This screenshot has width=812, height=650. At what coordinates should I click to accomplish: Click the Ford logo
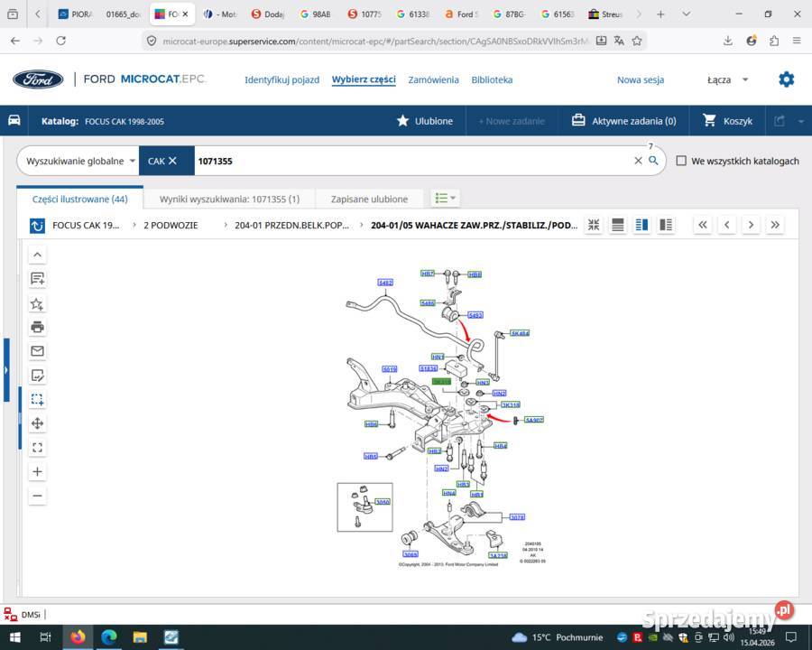coord(38,79)
